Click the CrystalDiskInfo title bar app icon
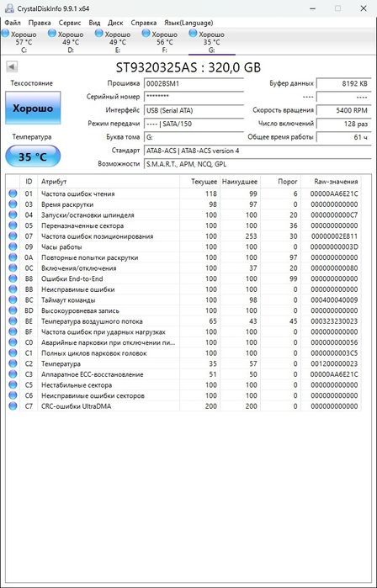The height and width of the screenshot is (588, 377). [9, 8]
